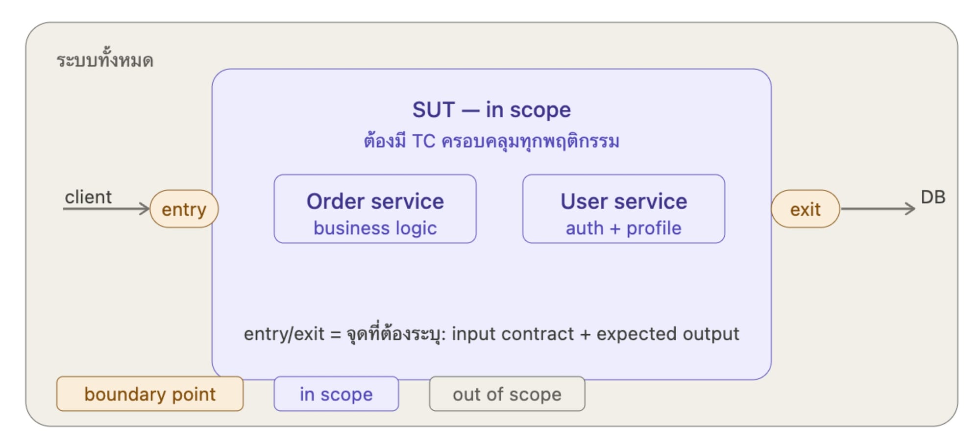Click the exit boundary point pill
This screenshot has width=980, height=447.
805,209
